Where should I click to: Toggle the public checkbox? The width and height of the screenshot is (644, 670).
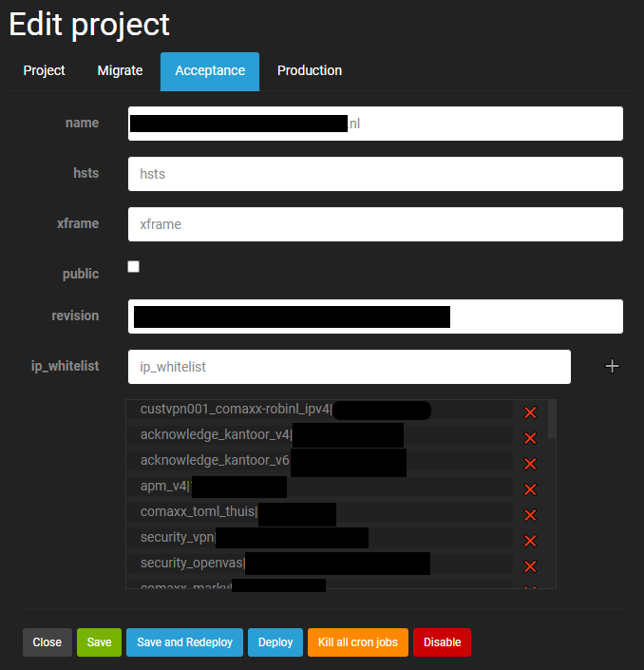(x=134, y=267)
